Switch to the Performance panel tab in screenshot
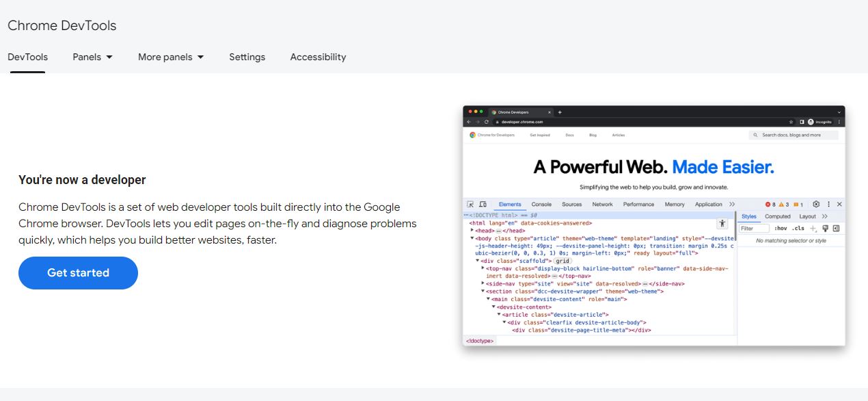This screenshot has width=868, height=401. (638, 204)
